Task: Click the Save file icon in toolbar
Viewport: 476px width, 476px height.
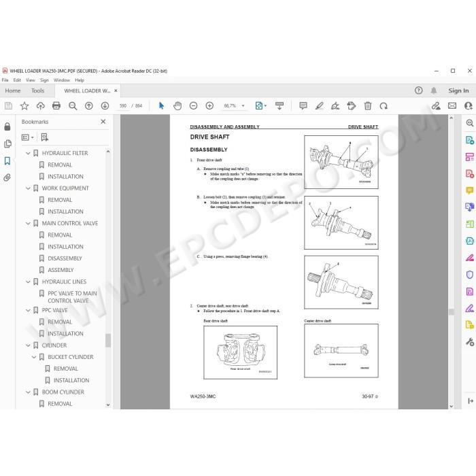Action: [x=8, y=105]
